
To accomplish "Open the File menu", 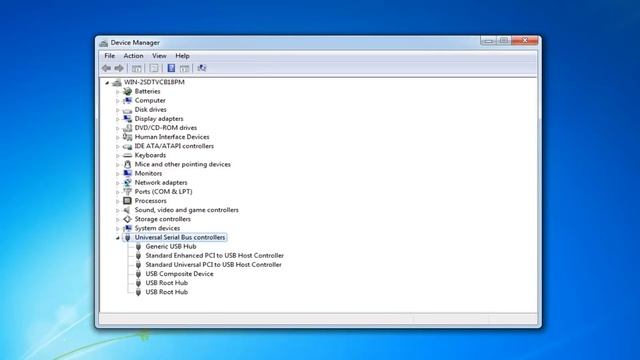I will tap(109, 56).
